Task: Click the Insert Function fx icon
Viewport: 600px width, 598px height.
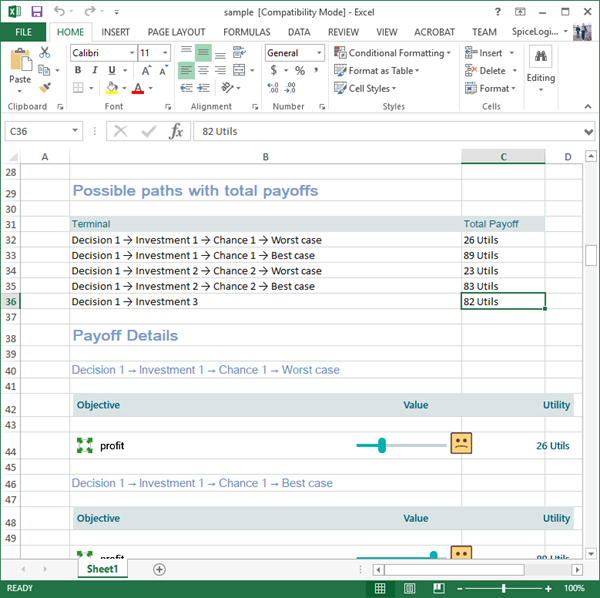Action: click(x=175, y=131)
